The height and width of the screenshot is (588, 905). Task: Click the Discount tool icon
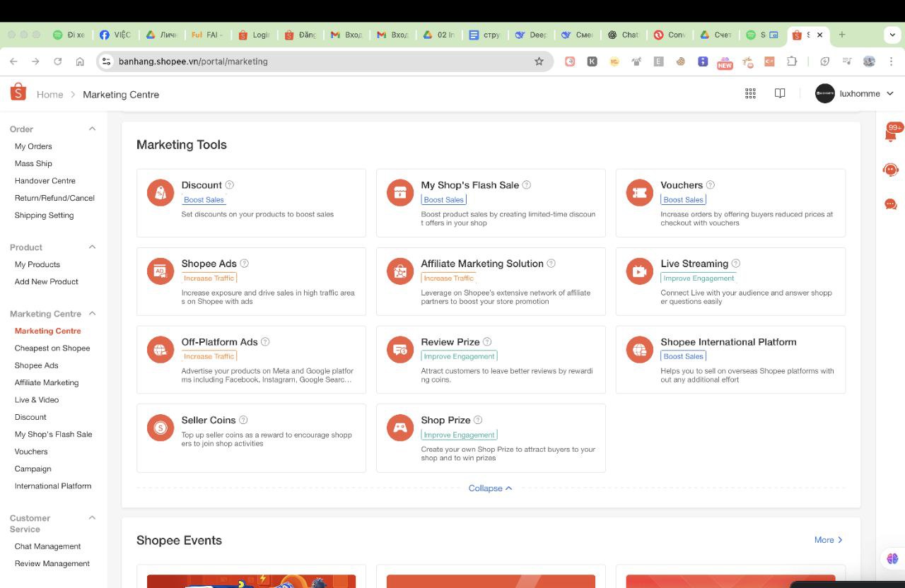tap(160, 193)
